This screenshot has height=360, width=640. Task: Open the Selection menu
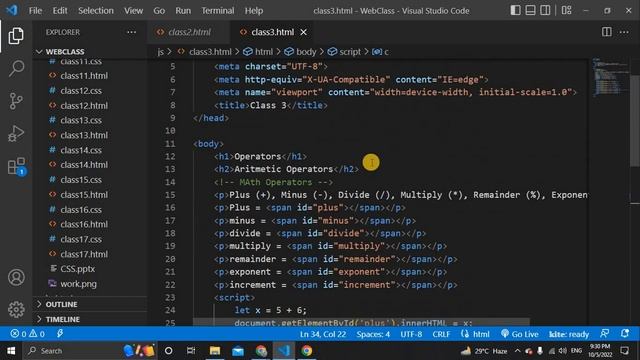coord(96,11)
